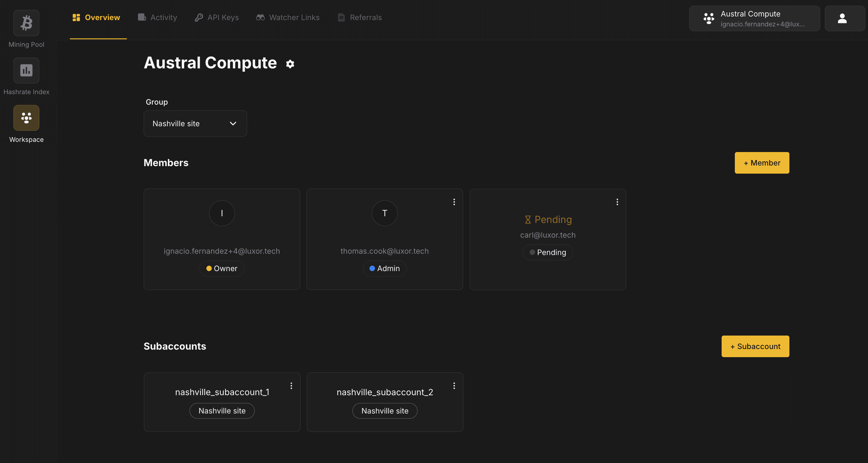Click the avatar circle labeled I
868x463 pixels.
(x=222, y=213)
